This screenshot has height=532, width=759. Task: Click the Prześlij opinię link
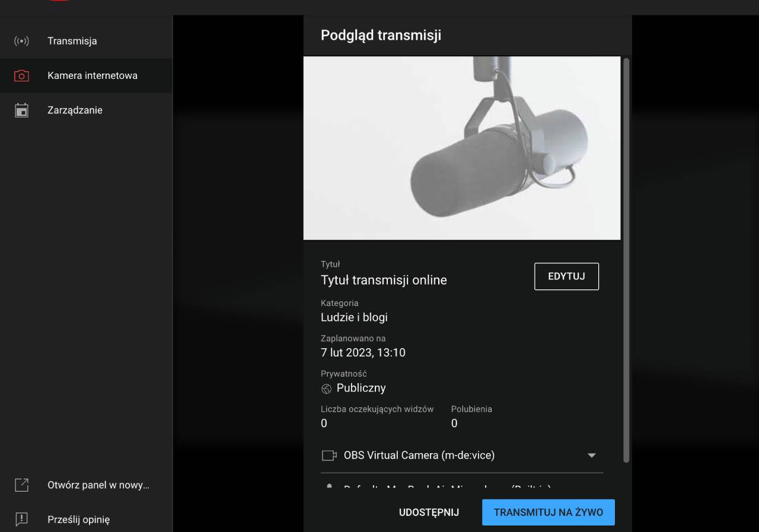tap(78, 520)
